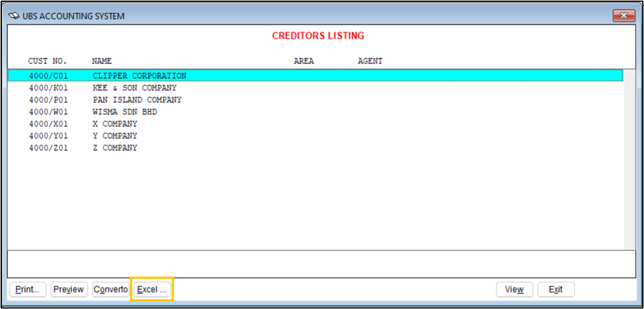Click the creditors list vertical scrollbar
The image size is (644, 309).
[629, 158]
